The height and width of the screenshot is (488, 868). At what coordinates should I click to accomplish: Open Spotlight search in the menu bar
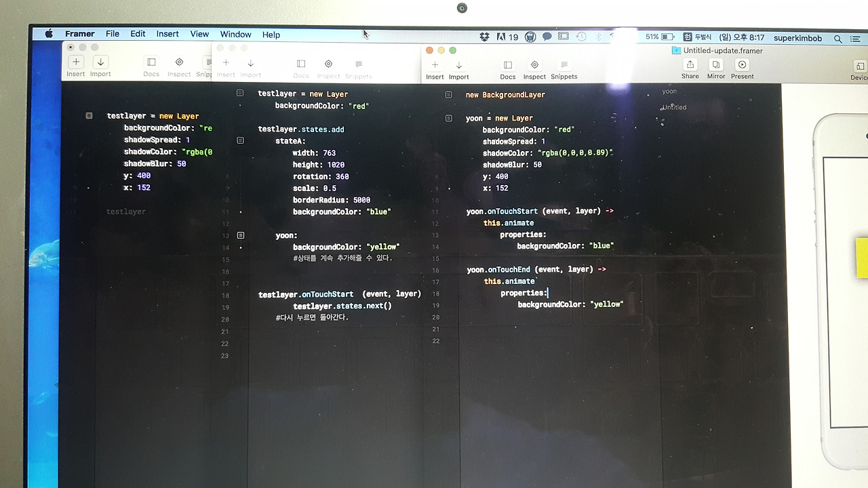click(x=838, y=39)
